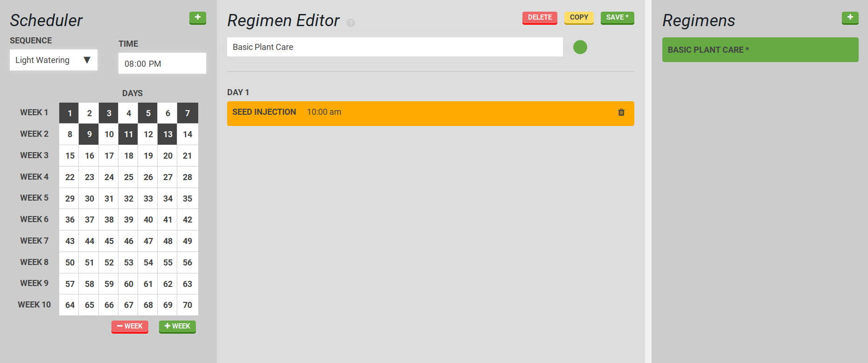The width and height of the screenshot is (868, 363).
Task: Toggle day 1 in Week 1
Action: point(69,113)
